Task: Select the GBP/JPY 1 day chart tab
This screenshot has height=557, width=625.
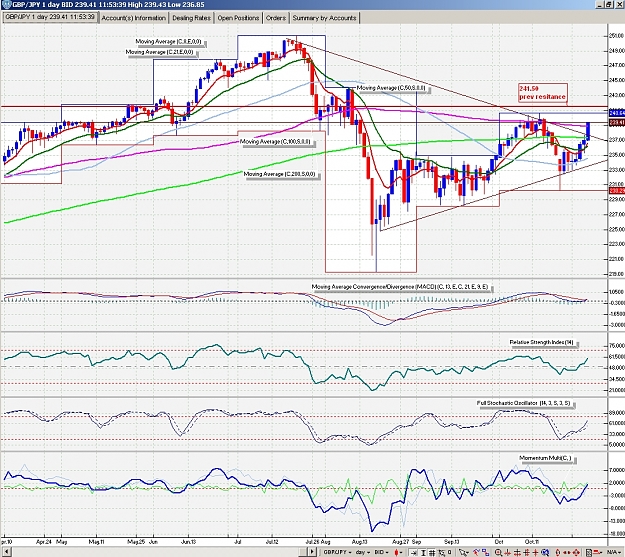Action: coord(50,18)
